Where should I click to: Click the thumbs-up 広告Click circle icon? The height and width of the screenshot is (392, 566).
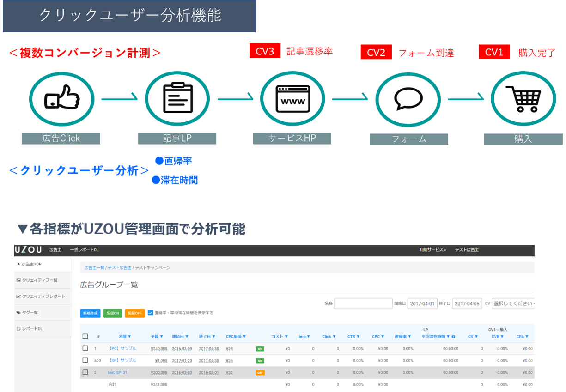61,100
